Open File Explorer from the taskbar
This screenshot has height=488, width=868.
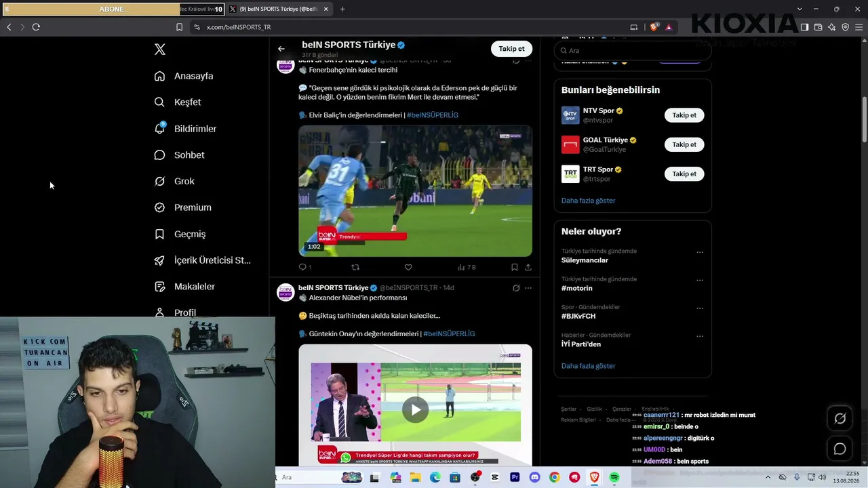(x=415, y=477)
